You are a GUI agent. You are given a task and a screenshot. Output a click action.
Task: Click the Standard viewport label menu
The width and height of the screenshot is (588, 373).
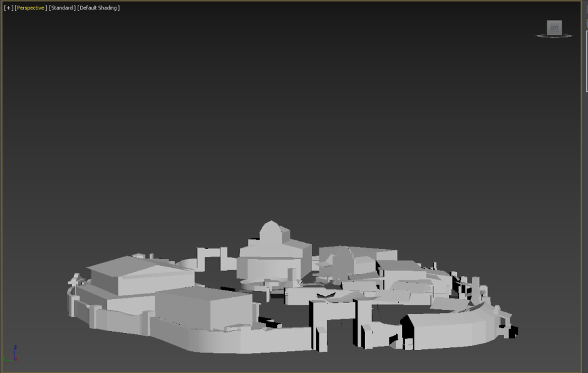pyautogui.click(x=62, y=8)
